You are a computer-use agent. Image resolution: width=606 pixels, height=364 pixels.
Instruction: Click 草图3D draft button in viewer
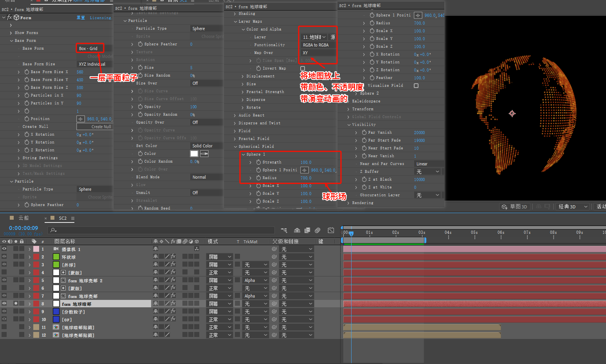point(514,206)
